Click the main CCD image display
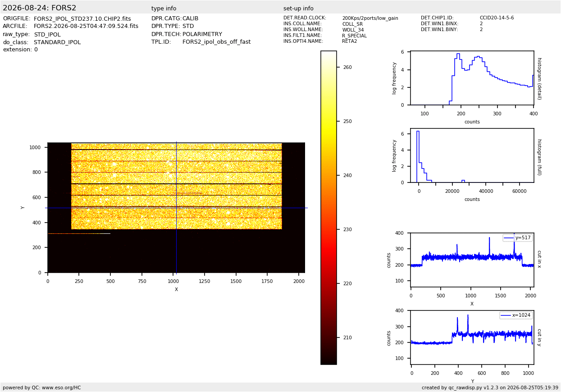561x392 pixels. coord(176,208)
